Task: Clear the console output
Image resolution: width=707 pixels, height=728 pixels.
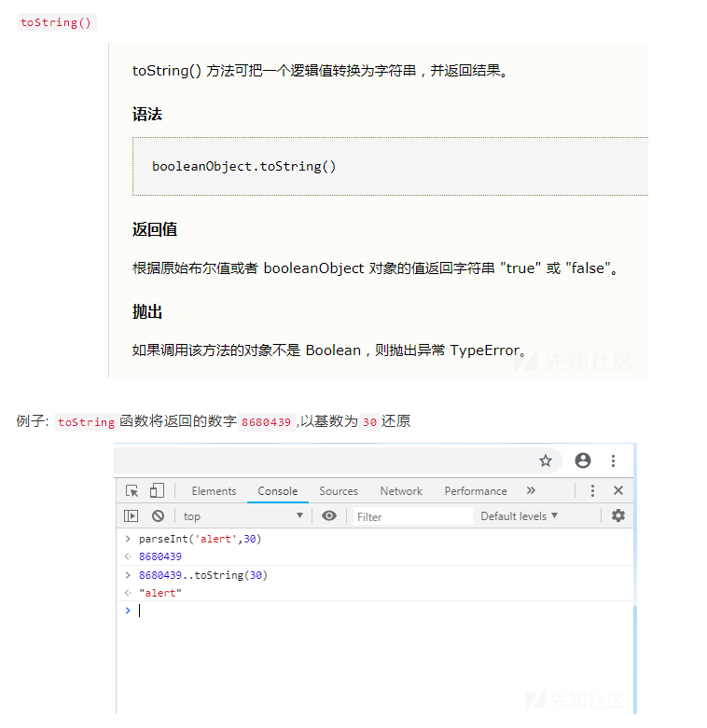Action: [x=158, y=516]
